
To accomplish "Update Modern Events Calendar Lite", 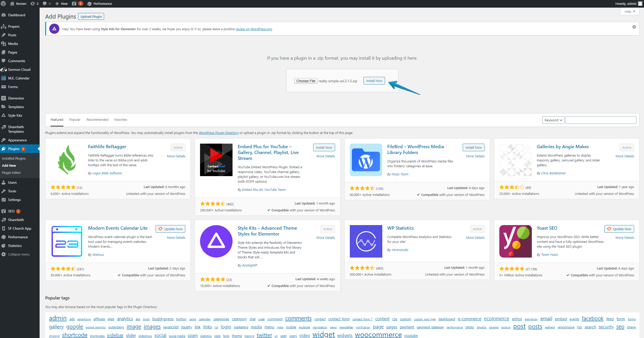I will (170, 229).
